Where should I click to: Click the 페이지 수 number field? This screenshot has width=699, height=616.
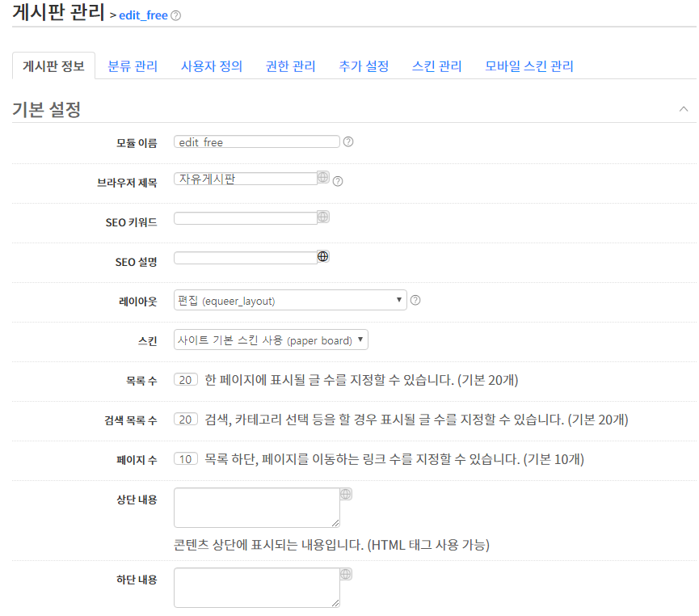(185, 459)
